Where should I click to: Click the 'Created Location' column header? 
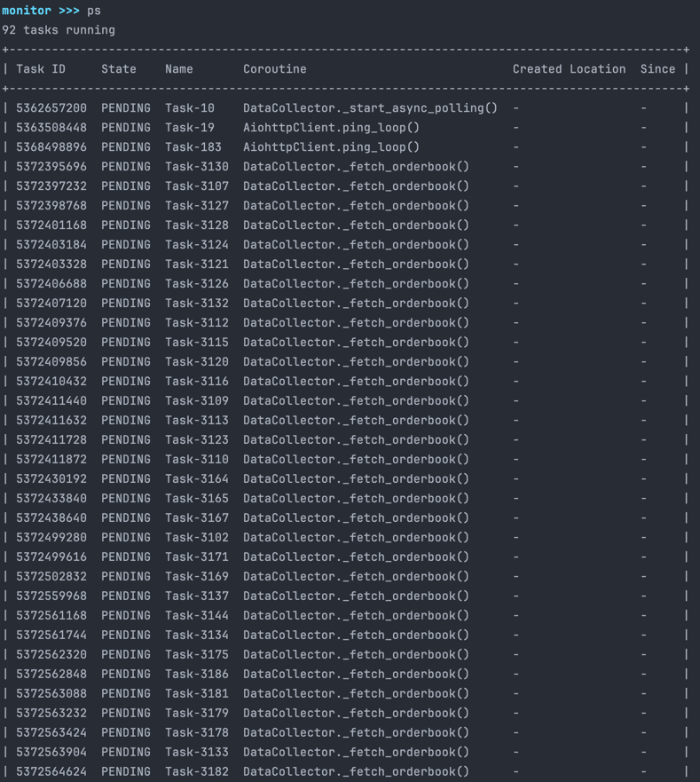coord(569,69)
